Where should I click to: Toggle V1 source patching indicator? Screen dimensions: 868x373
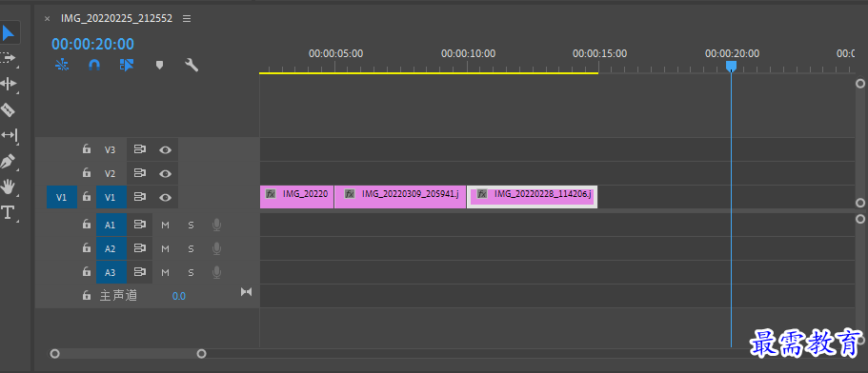pos(61,197)
